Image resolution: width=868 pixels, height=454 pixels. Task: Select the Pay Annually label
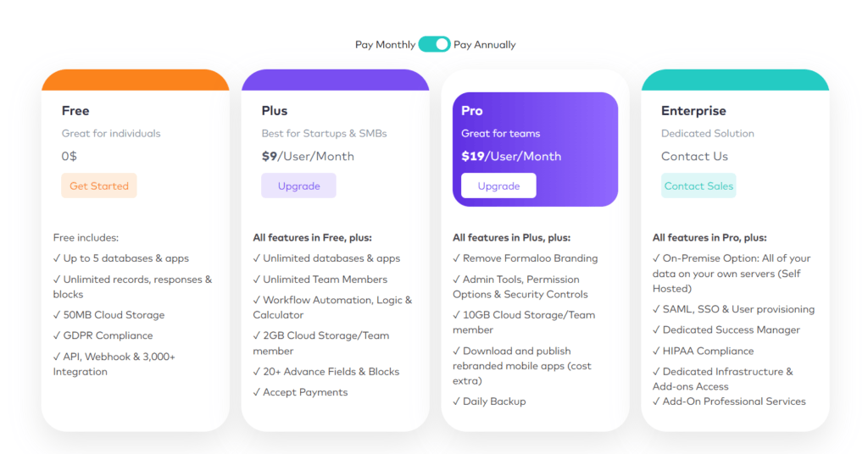click(485, 45)
